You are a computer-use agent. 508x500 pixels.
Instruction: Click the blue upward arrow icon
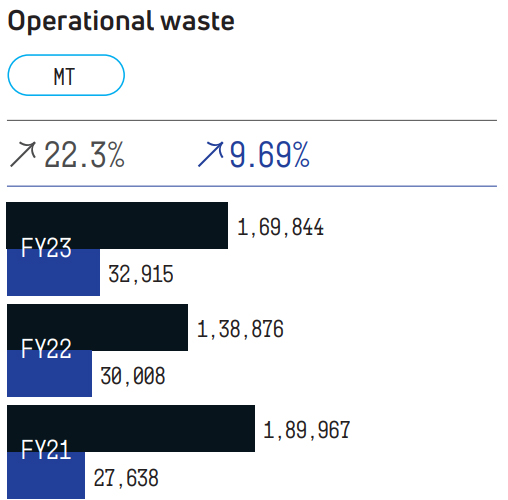tap(211, 154)
